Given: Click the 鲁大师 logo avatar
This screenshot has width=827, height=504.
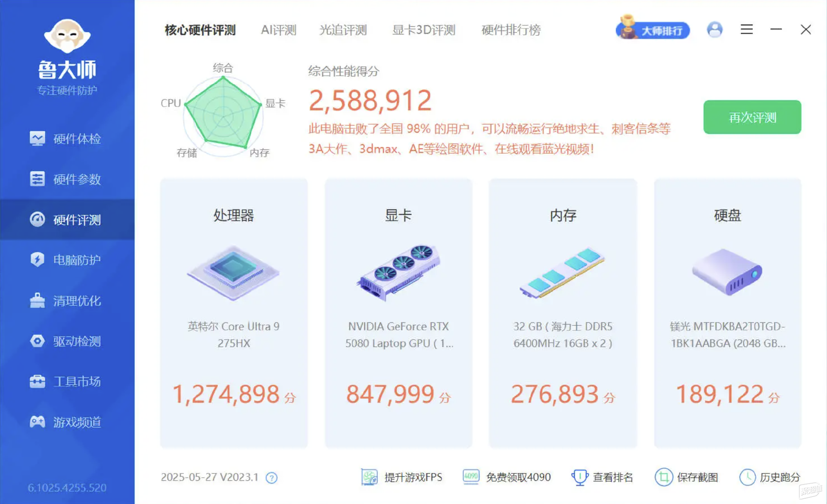Looking at the screenshot, I should click(x=67, y=36).
